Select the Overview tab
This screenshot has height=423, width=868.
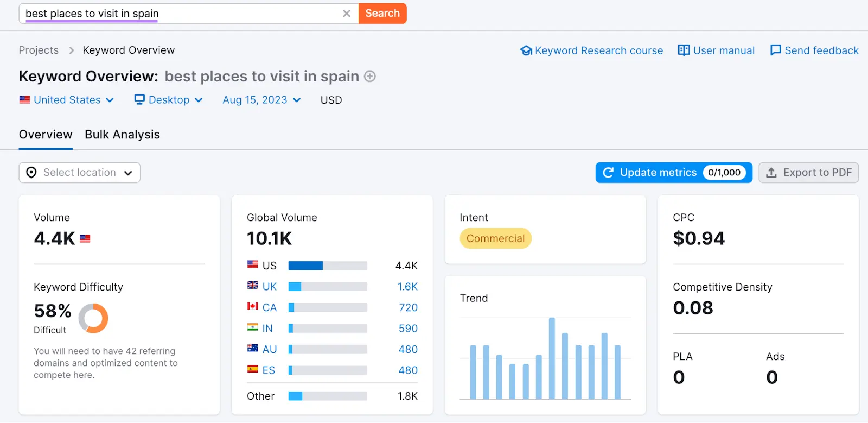click(x=46, y=135)
